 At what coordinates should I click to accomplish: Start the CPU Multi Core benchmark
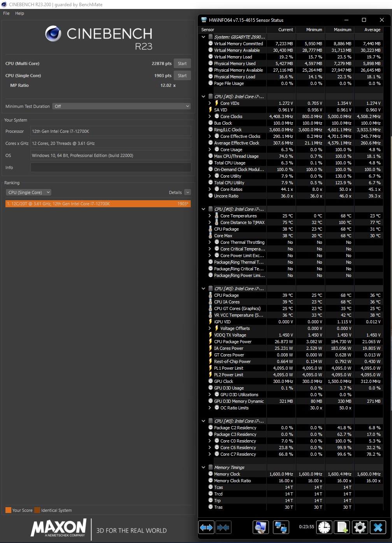[x=182, y=63]
